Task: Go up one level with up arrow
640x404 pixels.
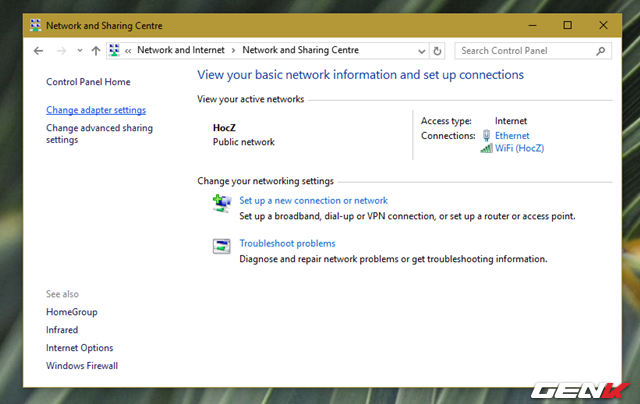Action: 96,51
